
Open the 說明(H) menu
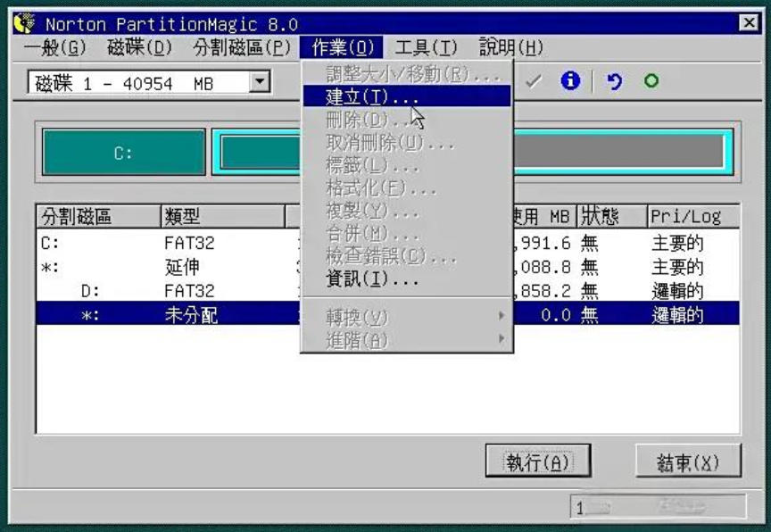coord(511,47)
